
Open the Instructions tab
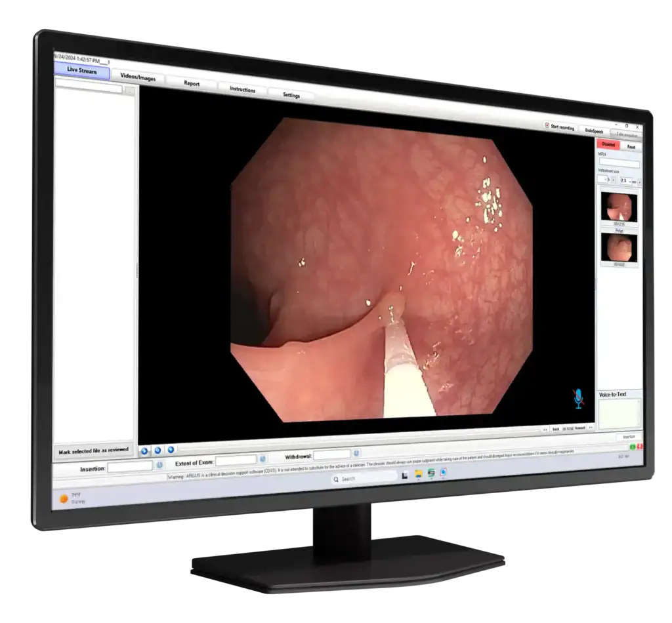click(x=242, y=89)
